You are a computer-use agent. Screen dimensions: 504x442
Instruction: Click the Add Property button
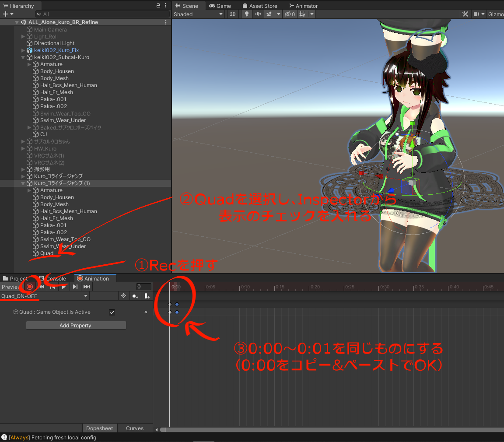[x=76, y=326]
